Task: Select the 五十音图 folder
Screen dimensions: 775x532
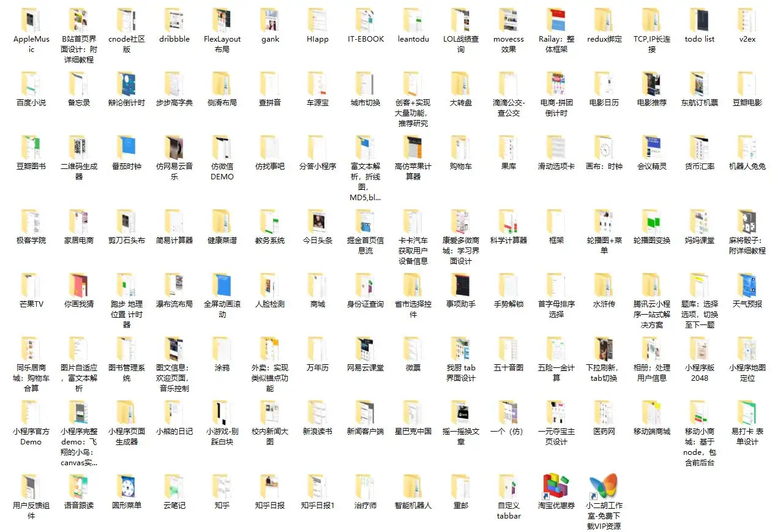Action: 509,348
